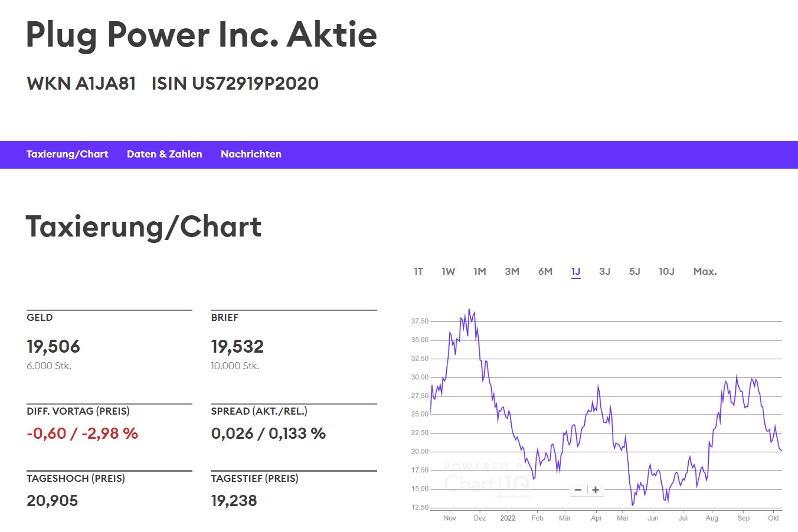Image resolution: width=798 pixels, height=532 pixels.
Task: Select the active 1J chart range
Action: coord(576,271)
